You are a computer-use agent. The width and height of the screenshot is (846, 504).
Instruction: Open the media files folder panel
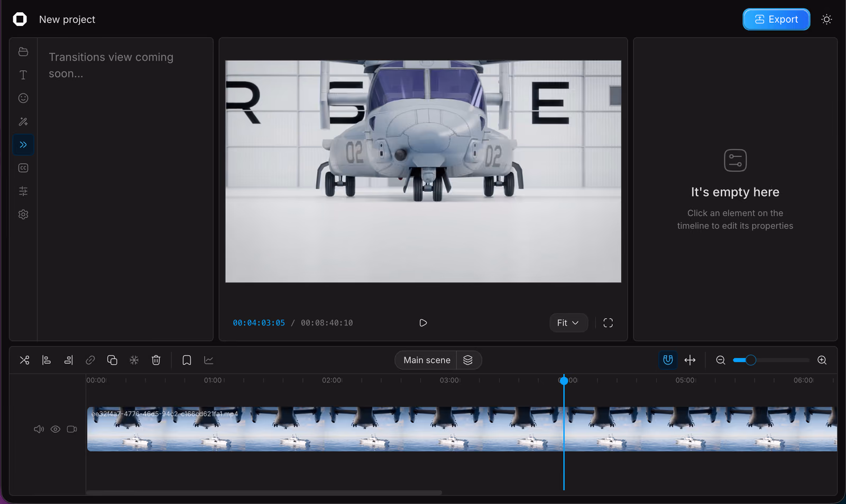[23, 52]
